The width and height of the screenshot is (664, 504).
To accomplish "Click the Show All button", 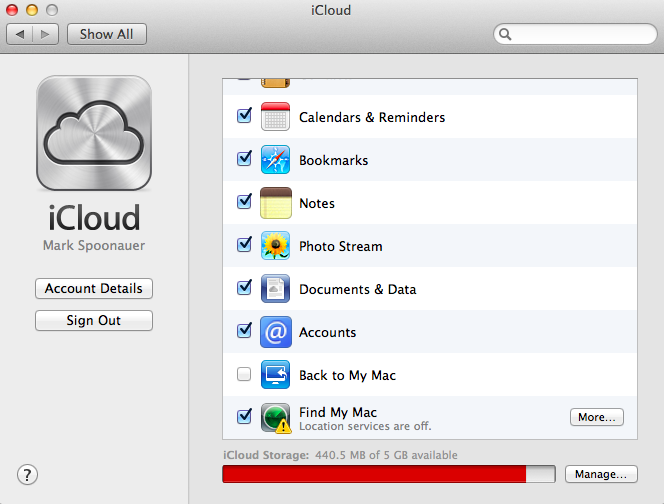I will (x=107, y=34).
